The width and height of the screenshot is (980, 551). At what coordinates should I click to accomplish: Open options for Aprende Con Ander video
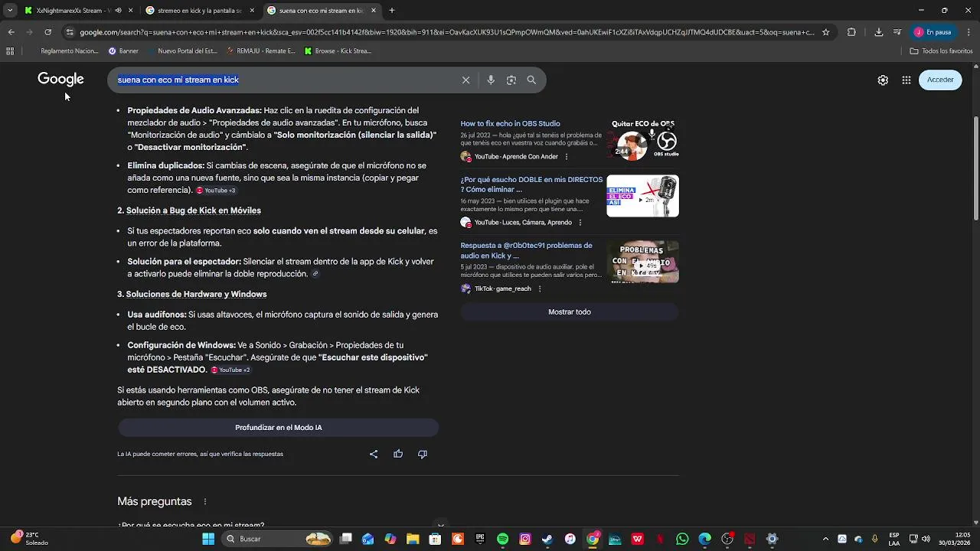(x=567, y=156)
